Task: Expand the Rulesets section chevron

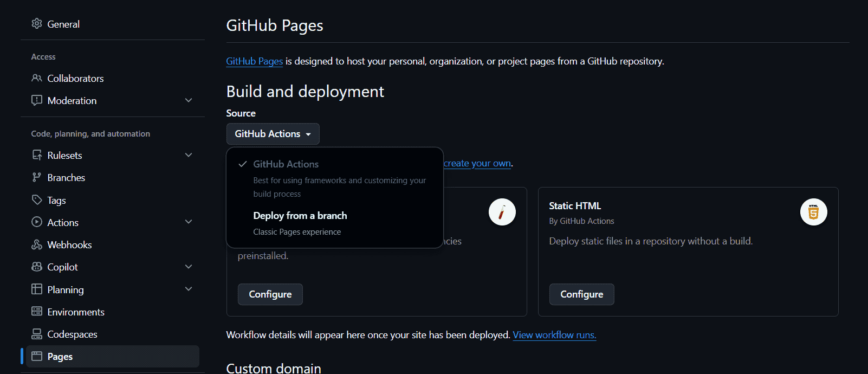Action: 189,155
